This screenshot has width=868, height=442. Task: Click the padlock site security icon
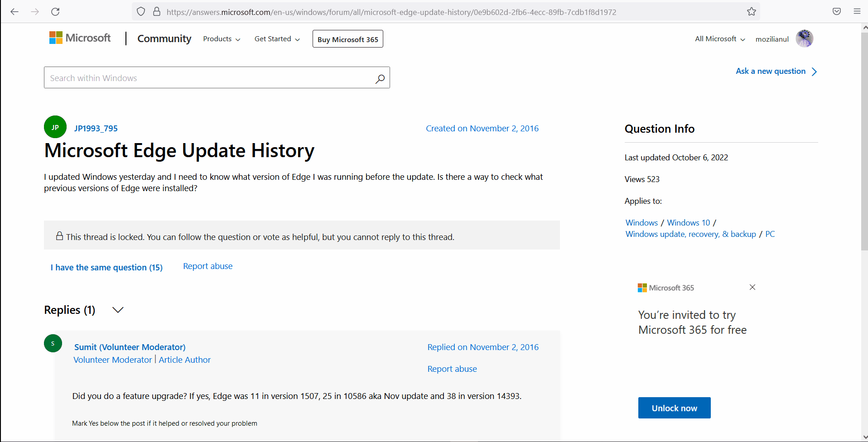(157, 12)
